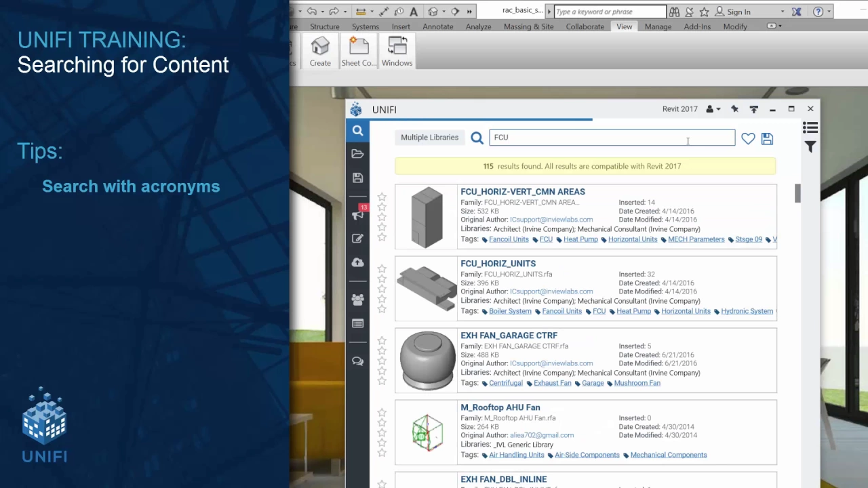The height and width of the screenshot is (488, 868).
Task: Toggle the ribbon minimize button after Modify
Action: [x=771, y=26]
